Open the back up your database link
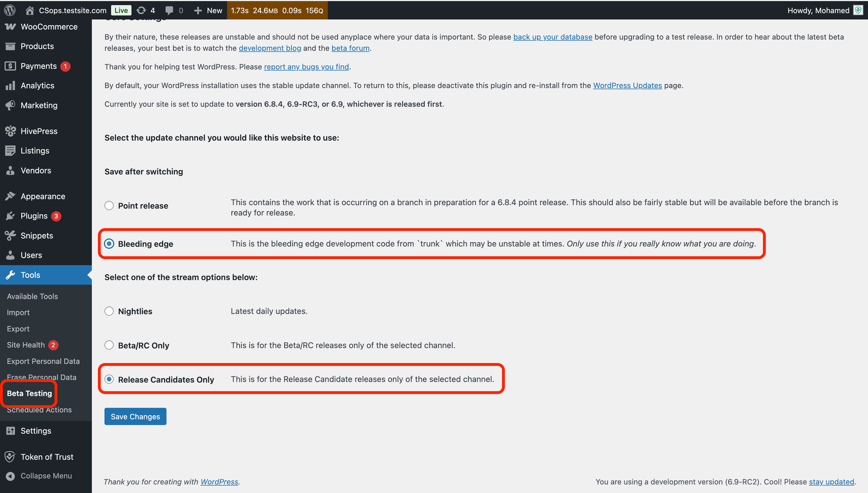This screenshot has width=868, height=493. click(x=552, y=37)
